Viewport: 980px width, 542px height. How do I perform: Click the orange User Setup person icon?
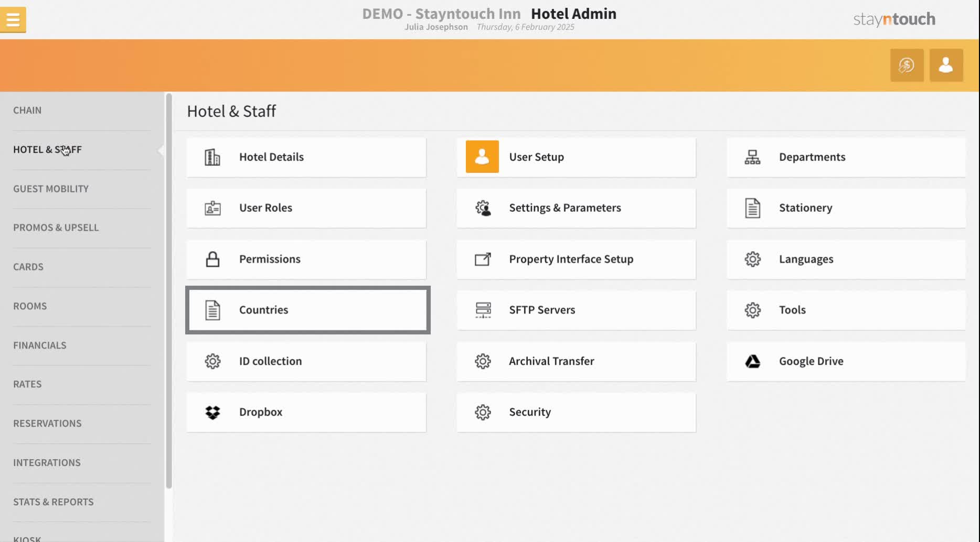pos(482,157)
